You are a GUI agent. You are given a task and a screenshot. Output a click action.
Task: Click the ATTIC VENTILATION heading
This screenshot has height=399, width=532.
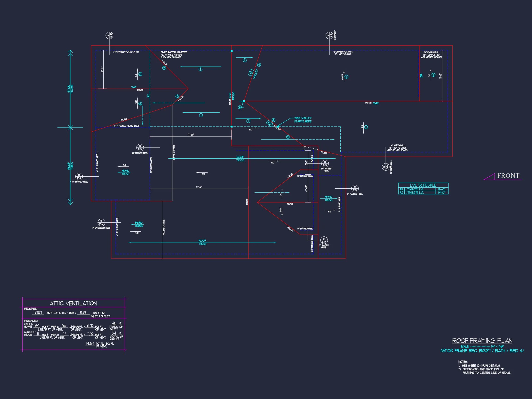[x=73, y=303]
